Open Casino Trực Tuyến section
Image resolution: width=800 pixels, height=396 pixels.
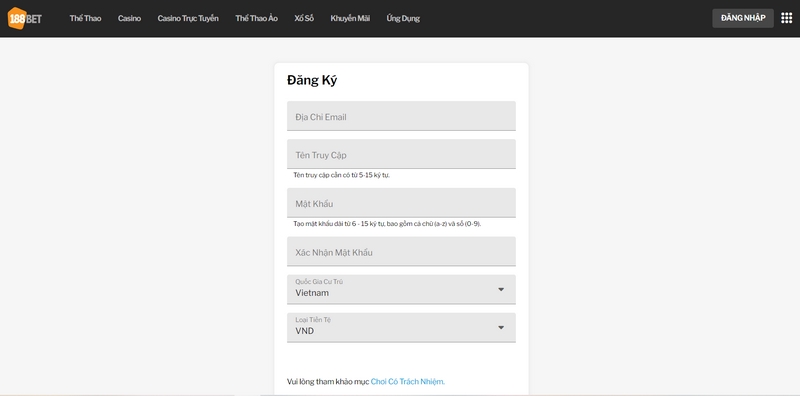tap(188, 18)
